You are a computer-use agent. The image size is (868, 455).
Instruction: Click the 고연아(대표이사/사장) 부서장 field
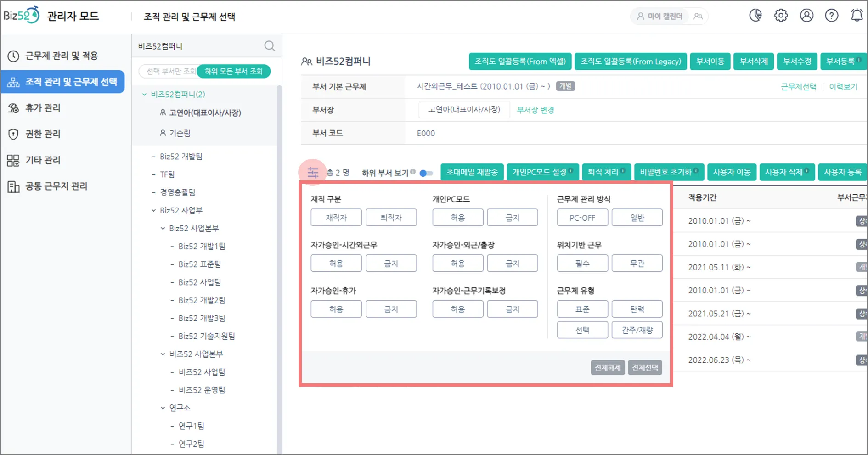pos(464,110)
